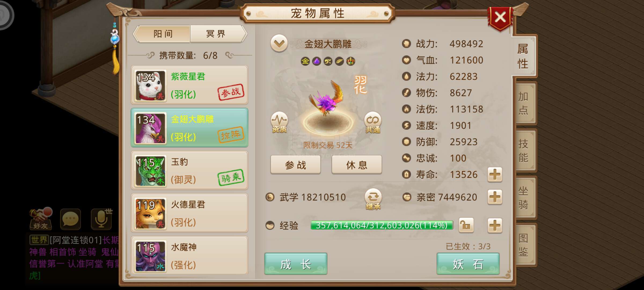Expand the pet name dropdown arrow

pos(279,44)
